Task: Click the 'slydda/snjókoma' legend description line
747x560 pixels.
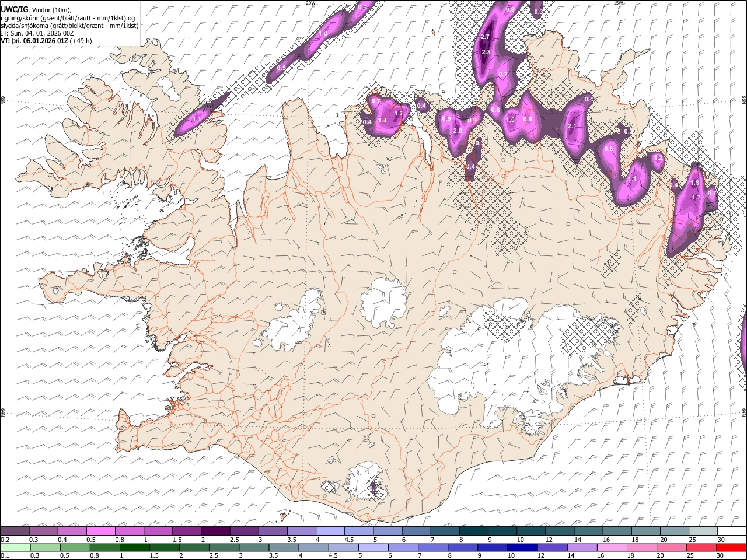Action: click(x=69, y=26)
